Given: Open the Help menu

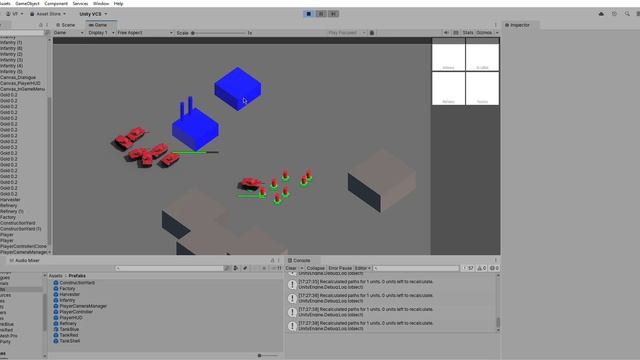Looking at the screenshot, I should click(118, 3).
